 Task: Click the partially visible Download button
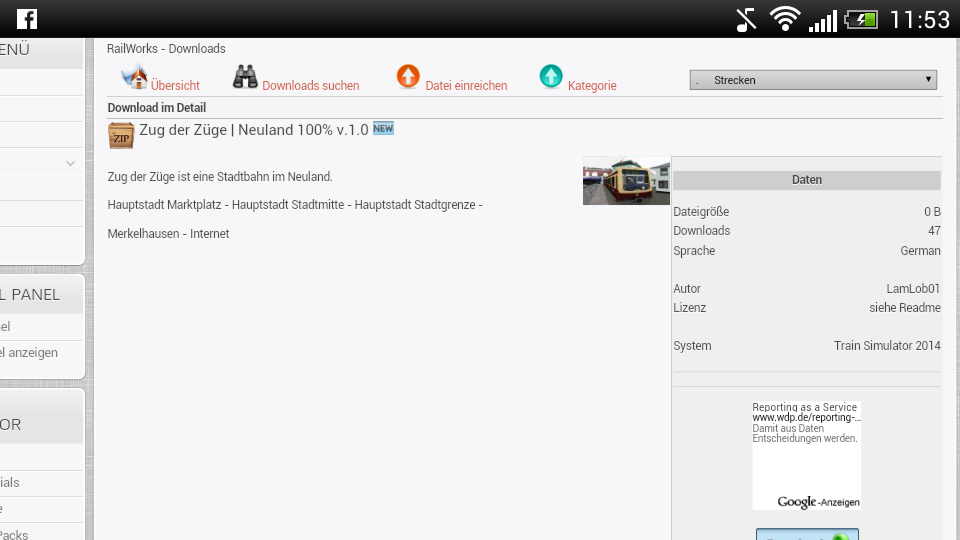pos(807,534)
